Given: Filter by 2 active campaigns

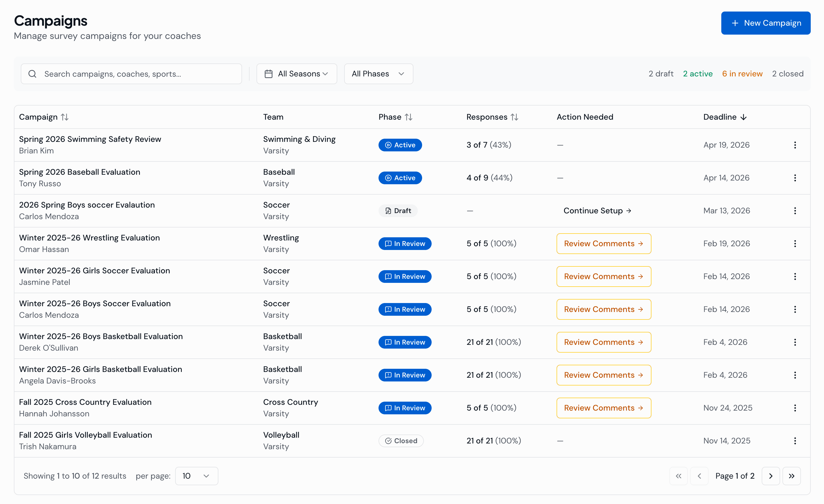Looking at the screenshot, I should (x=698, y=74).
